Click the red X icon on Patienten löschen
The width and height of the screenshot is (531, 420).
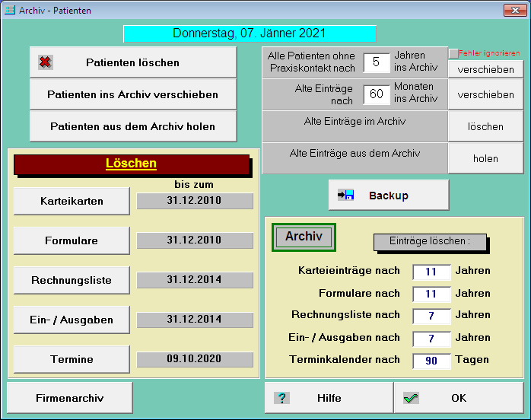pyautogui.click(x=46, y=62)
